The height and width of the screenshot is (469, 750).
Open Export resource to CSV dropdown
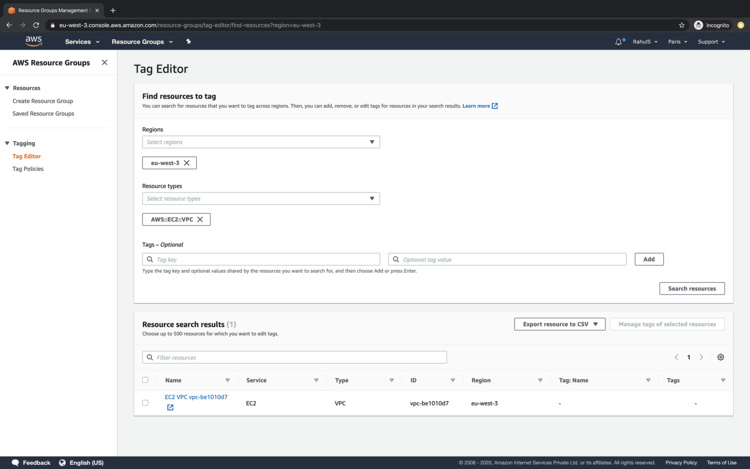[559, 324]
